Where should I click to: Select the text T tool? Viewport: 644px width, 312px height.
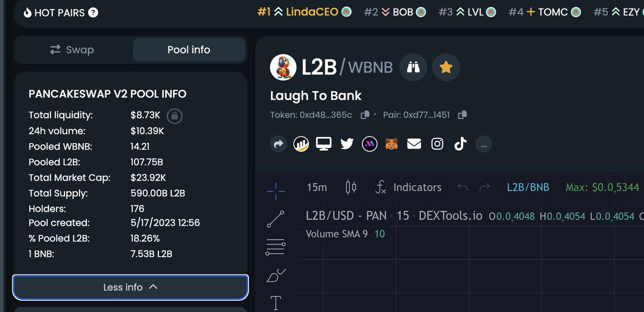point(275,303)
